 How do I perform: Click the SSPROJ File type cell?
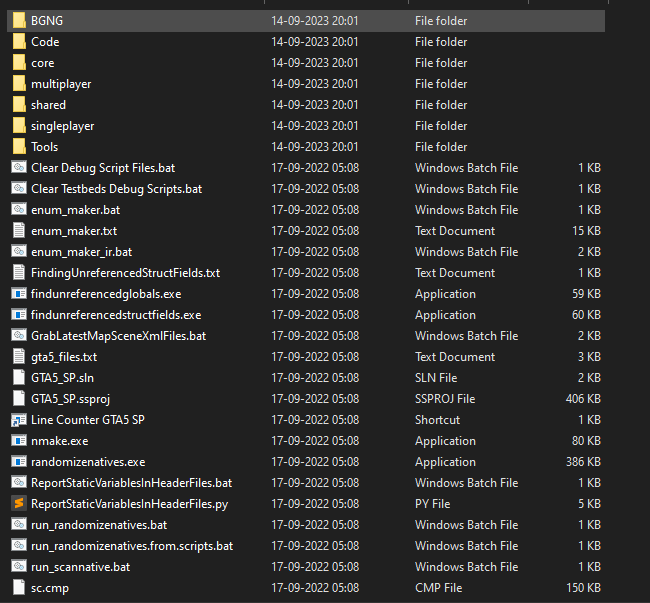445,399
